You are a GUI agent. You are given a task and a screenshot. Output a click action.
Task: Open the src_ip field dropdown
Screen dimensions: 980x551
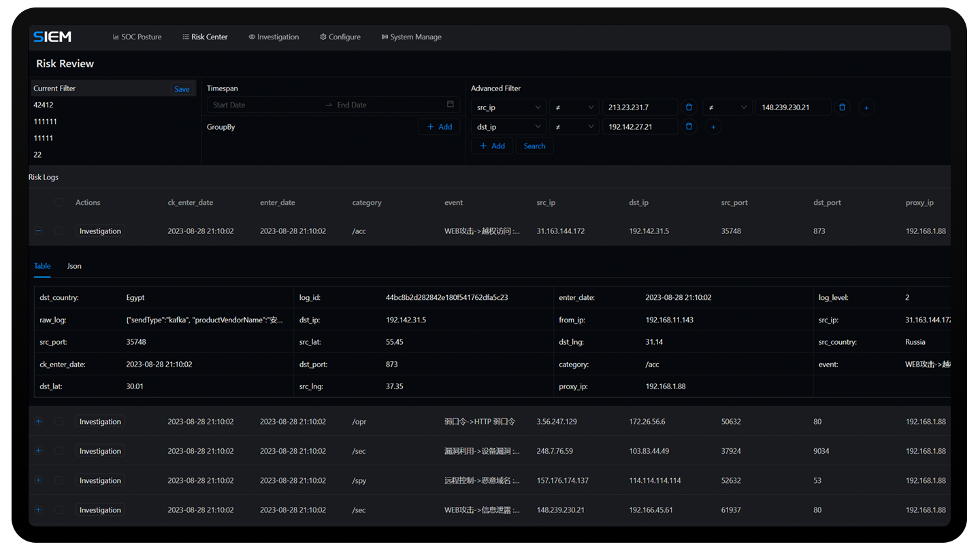coord(508,107)
